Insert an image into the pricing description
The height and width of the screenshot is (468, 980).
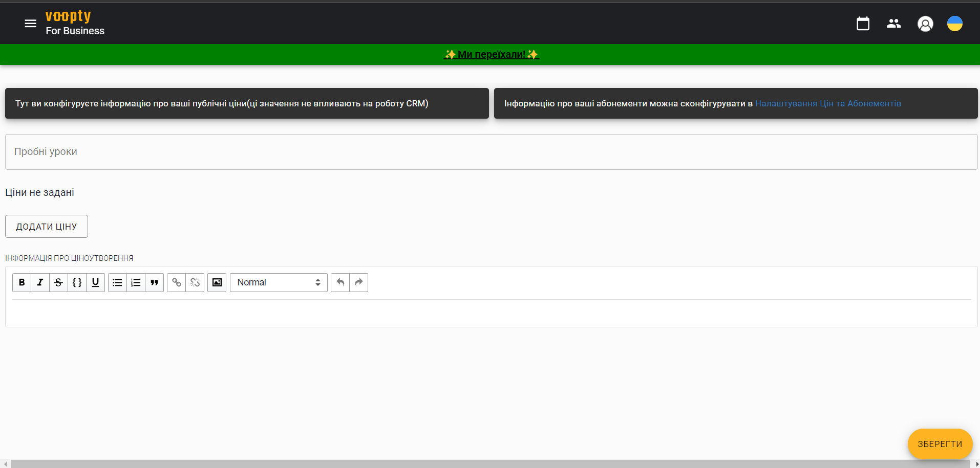click(216, 282)
